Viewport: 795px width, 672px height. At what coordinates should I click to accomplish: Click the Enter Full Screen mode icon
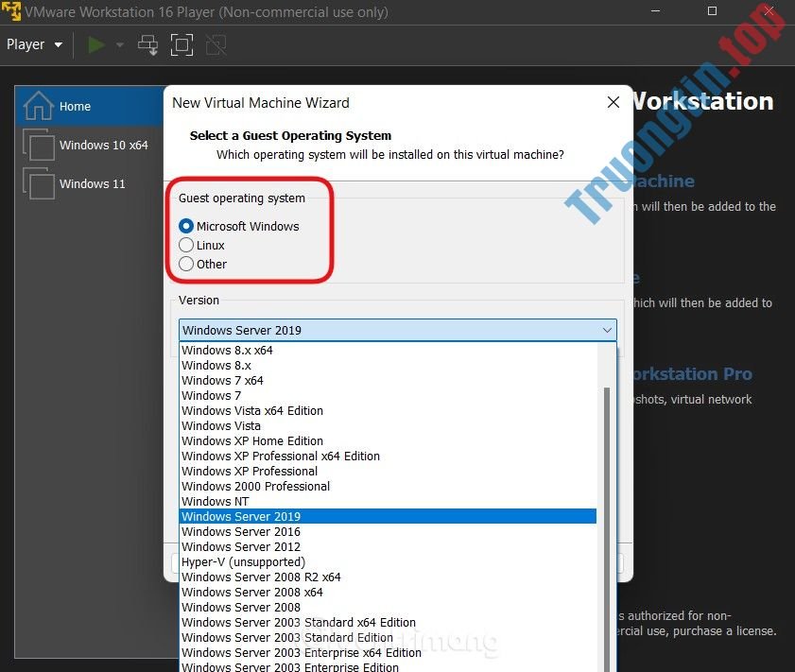(181, 44)
